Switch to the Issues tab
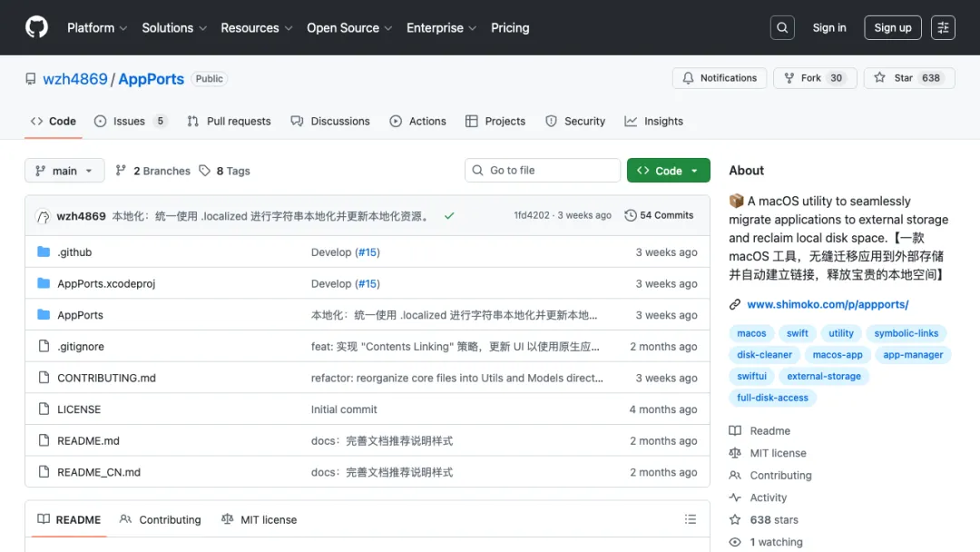This screenshot has height=552, width=980. point(131,122)
